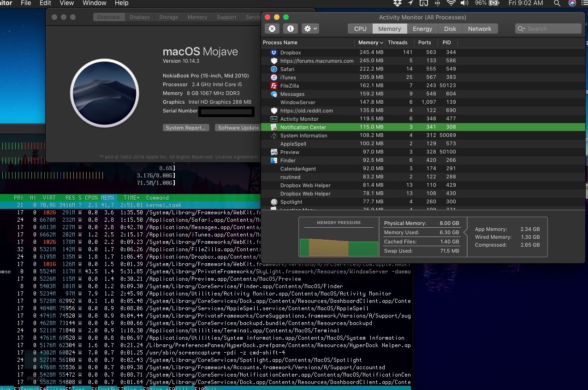Click the Preview process icon
The height and width of the screenshot is (390, 588).
point(274,152)
